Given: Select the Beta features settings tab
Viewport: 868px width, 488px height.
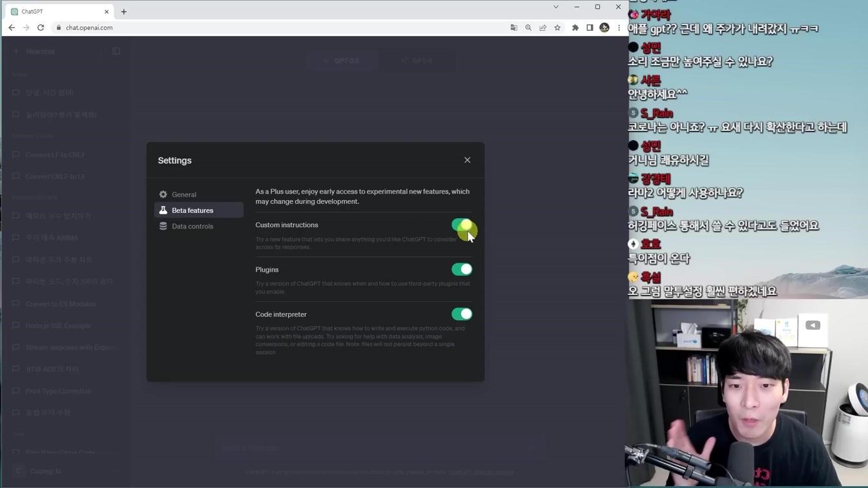Looking at the screenshot, I should [x=199, y=210].
